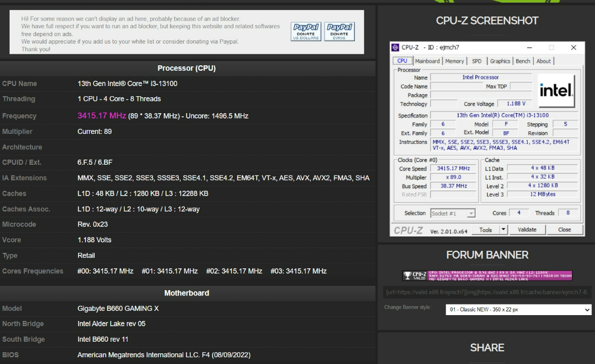Click the Level 3 '12 MBytes' cache field
This screenshot has height=364, width=595.
(x=542, y=194)
